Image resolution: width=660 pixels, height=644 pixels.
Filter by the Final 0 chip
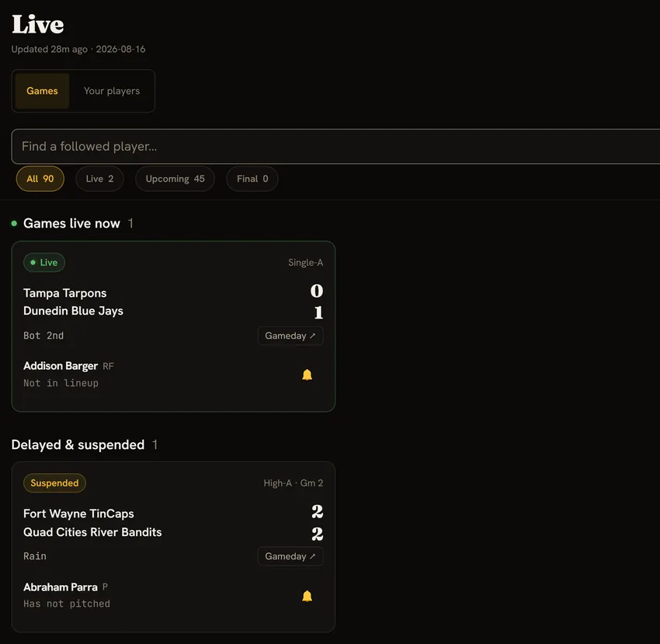(x=252, y=179)
